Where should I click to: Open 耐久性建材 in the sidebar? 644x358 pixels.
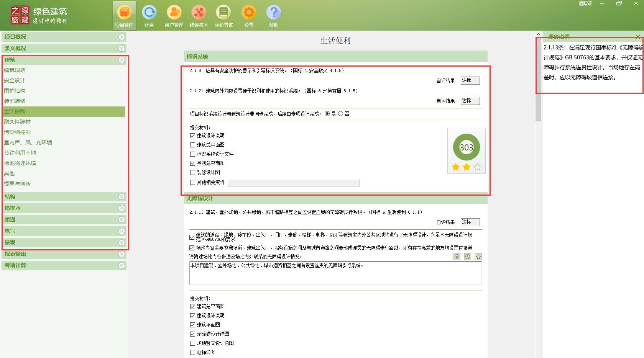click(17, 122)
